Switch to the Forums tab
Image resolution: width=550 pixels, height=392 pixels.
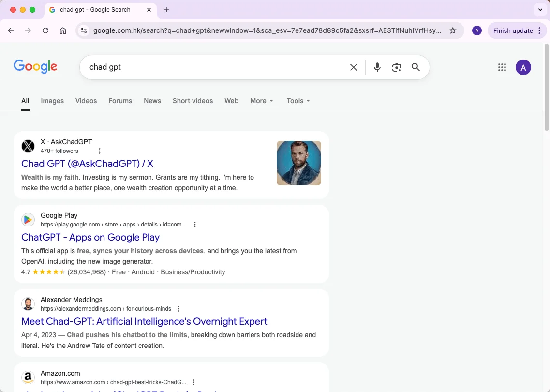120,101
